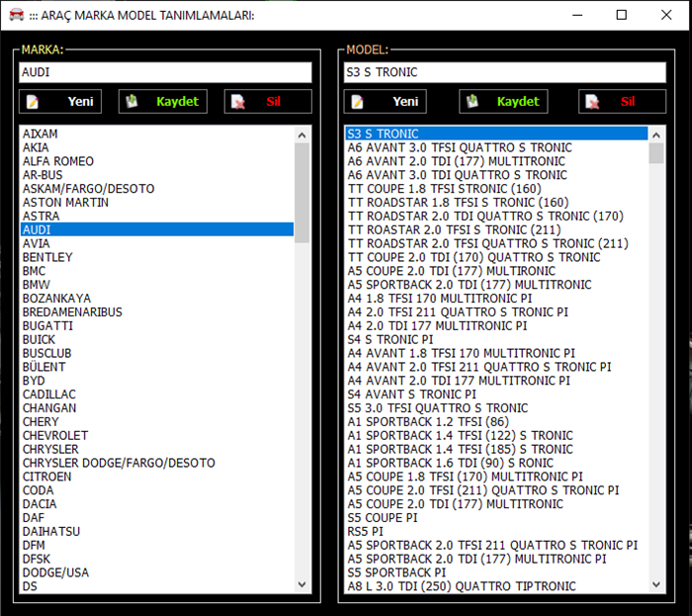Select BYD in the brand list
The width and height of the screenshot is (692, 616).
point(157,381)
